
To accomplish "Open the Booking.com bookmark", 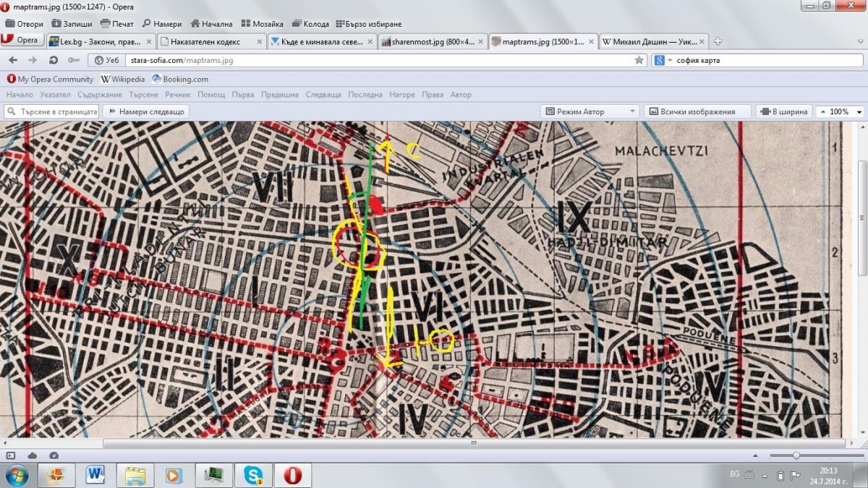I will pyautogui.click(x=179, y=79).
